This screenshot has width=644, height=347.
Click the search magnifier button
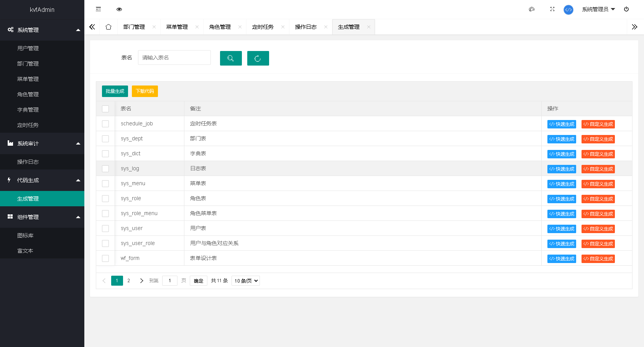point(230,58)
